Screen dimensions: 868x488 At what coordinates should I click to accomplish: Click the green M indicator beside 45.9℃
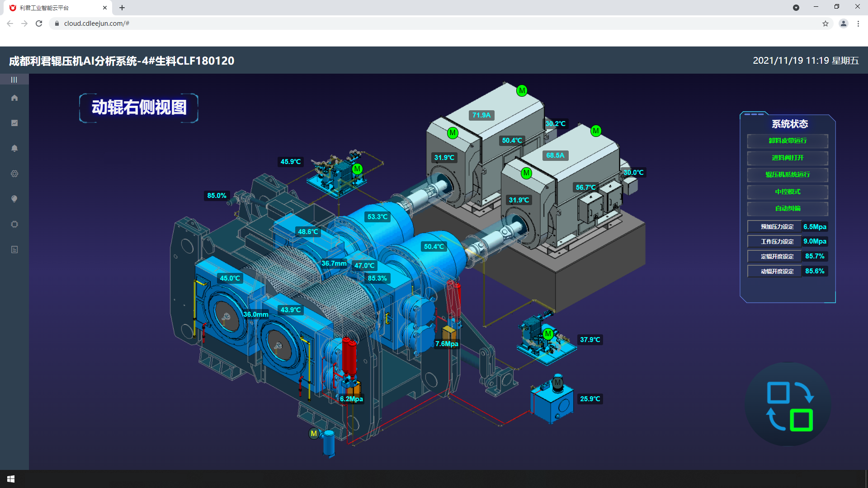click(x=357, y=169)
